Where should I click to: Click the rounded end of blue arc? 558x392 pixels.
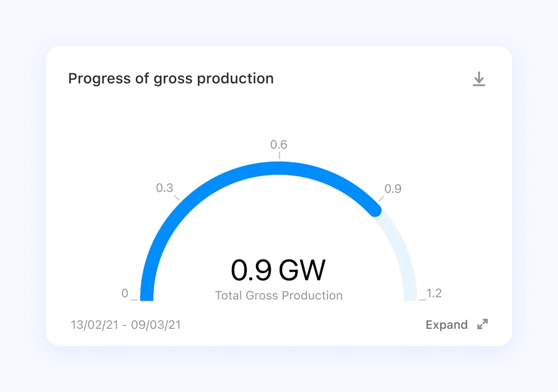point(374,210)
